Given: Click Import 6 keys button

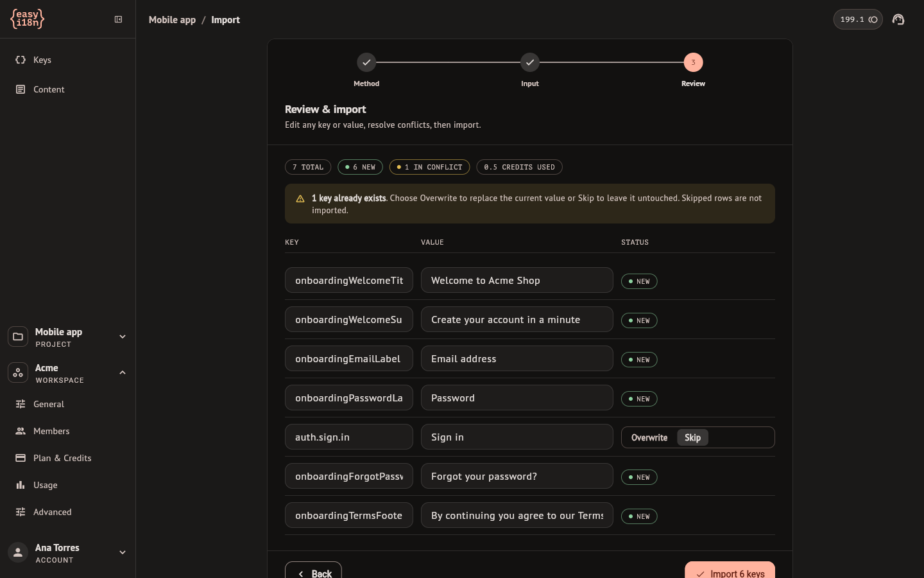Looking at the screenshot, I should coord(730,570).
